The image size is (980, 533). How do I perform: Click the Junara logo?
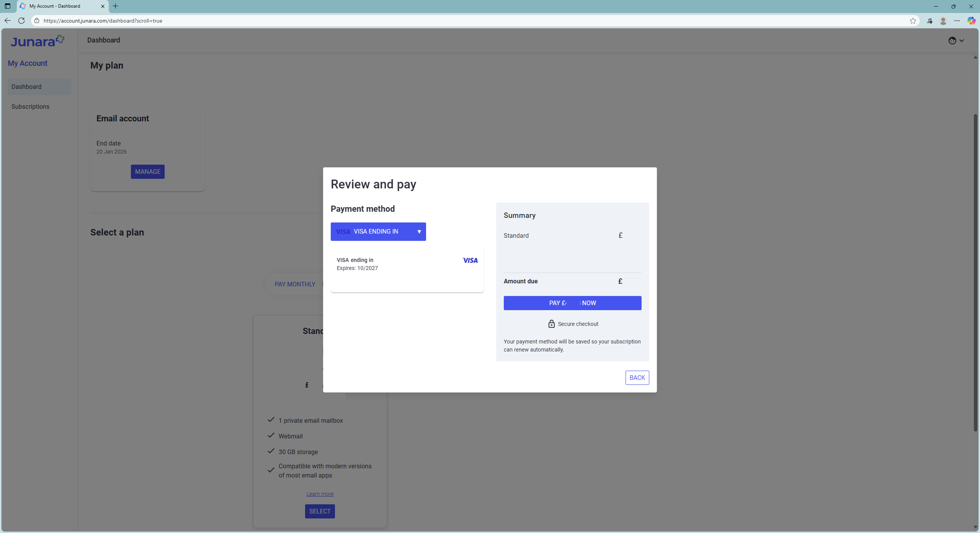[x=37, y=41]
